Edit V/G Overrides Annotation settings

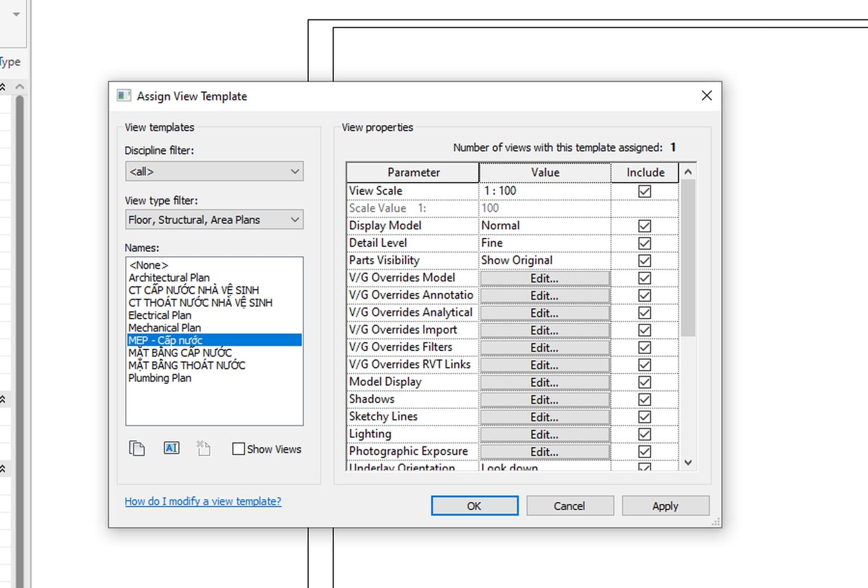545,296
